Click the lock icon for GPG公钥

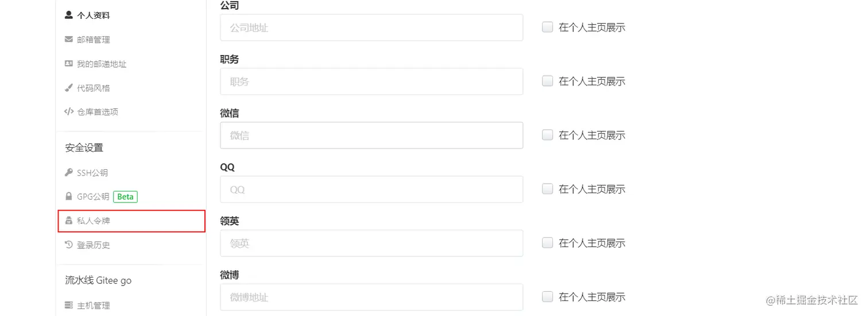(69, 197)
